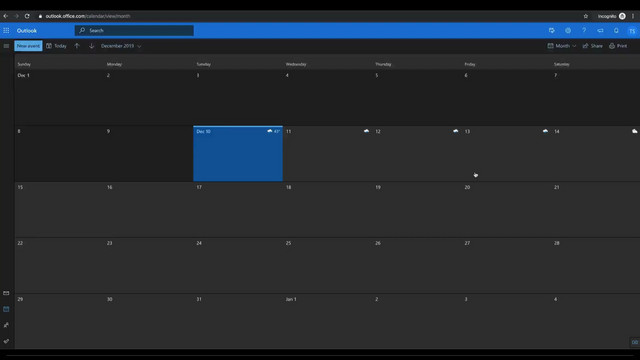Toggle the left navigation hamburger menu
This screenshot has width=640, height=360.
[x=6, y=46]
